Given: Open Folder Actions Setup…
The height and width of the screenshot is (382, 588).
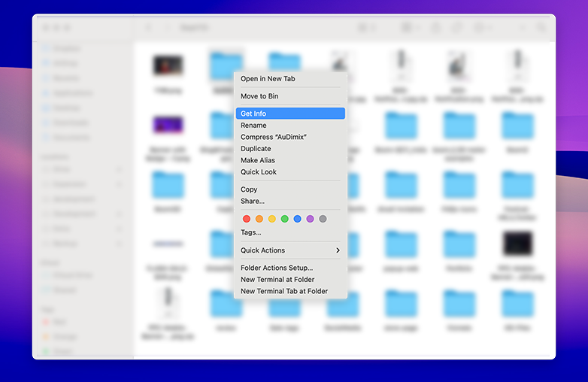Looking at the screenshot, I should point(290,268).
